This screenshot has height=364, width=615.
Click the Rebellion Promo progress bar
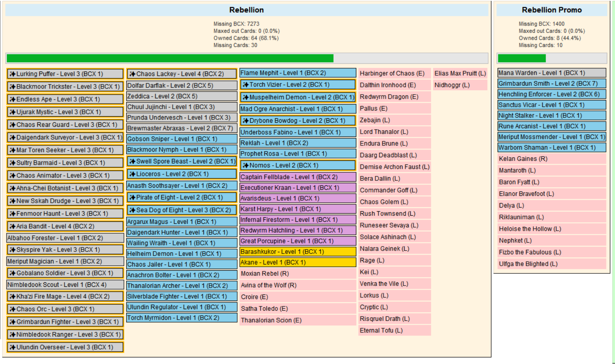pos(552,58)
